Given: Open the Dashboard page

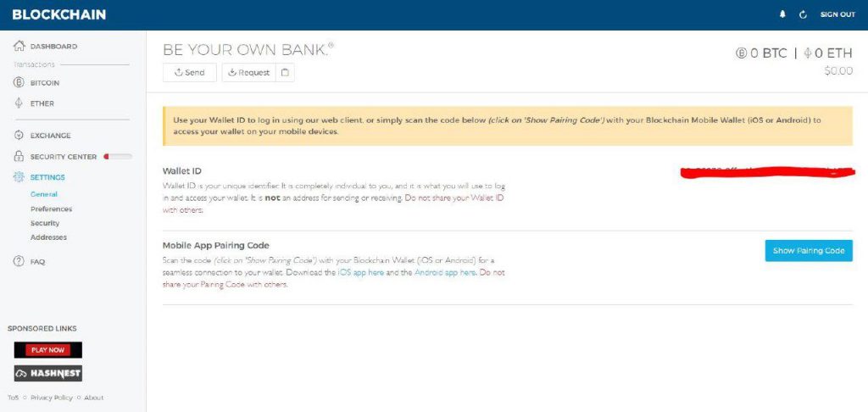Looking at the screenshot, I should 53,47.
